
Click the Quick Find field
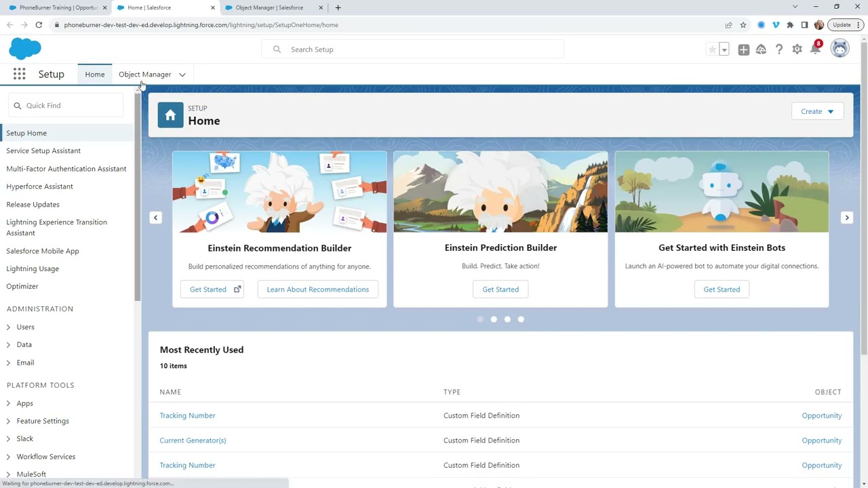[x=66, y=106]
